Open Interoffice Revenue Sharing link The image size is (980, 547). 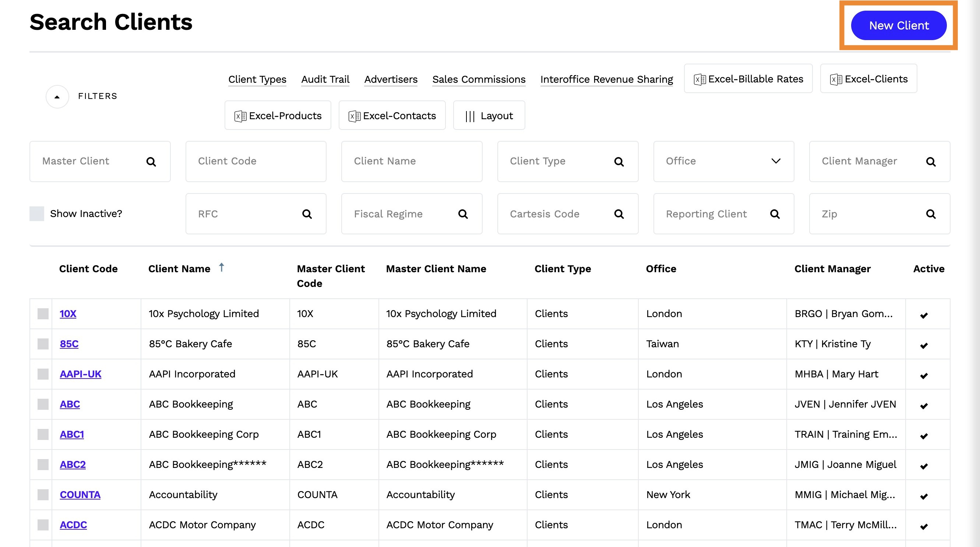click(606, 79)
